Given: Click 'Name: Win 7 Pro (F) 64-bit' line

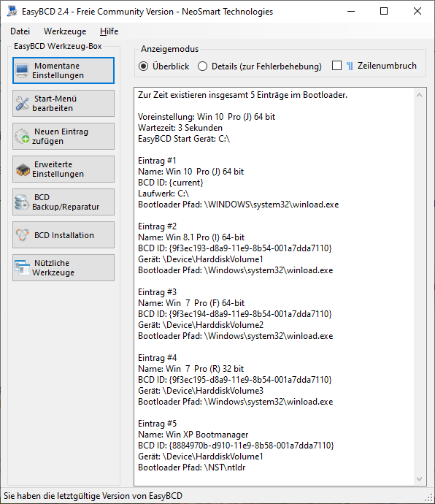Looking at the screenshot, I should (x=191, y=303).
